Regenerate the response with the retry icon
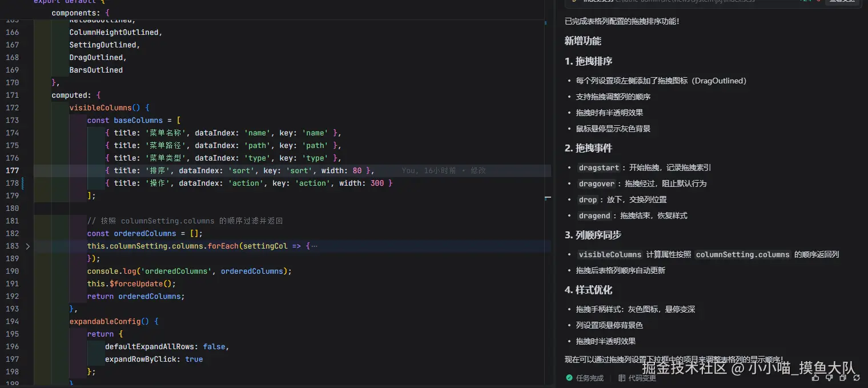The width and height of the screenshot is (868, 388). click(x=856, y=378)
